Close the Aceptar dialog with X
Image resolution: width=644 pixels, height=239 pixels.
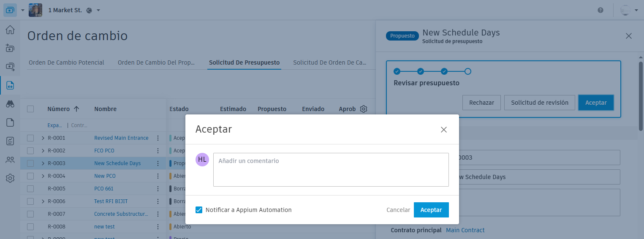444,130
